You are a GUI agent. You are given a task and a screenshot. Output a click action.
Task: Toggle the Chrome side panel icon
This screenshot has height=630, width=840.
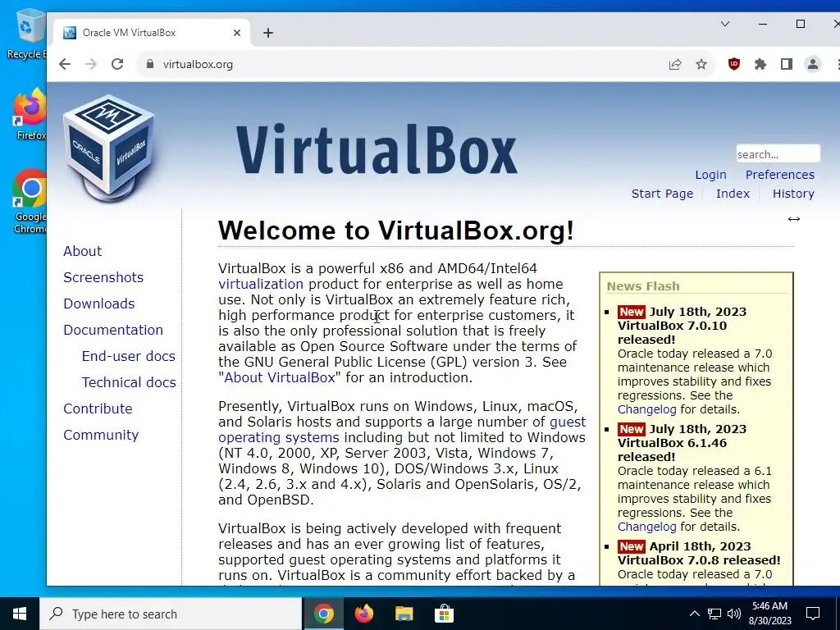(787, 64)
